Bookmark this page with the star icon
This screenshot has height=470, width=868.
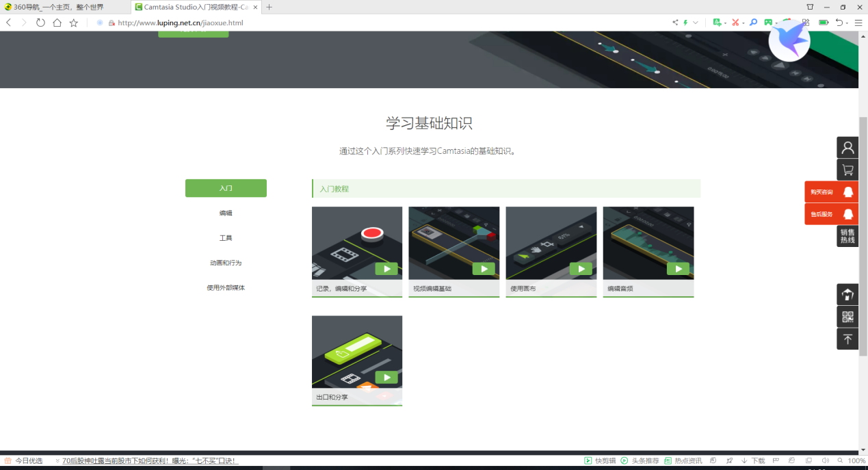(73, 23)
